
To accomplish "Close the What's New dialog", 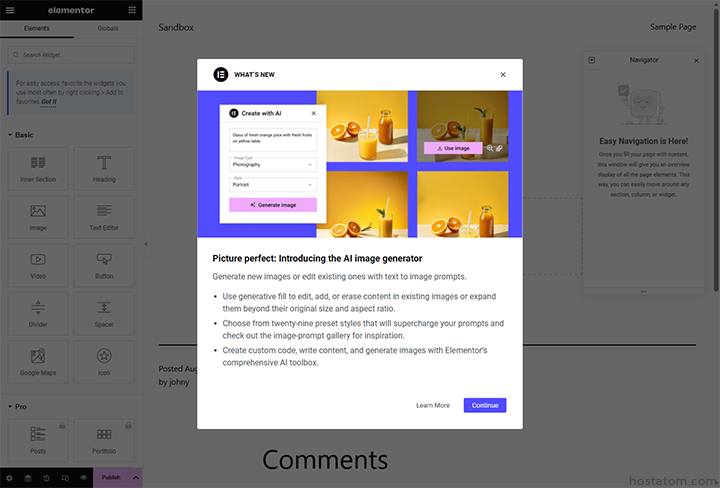I will (503, 74).
